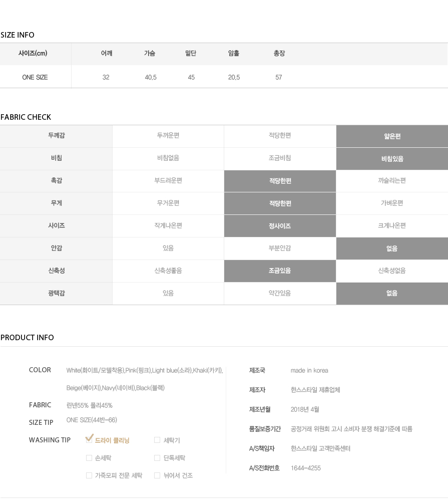Image resolution: width=448 pixels, height=501 pixels.
Task: Click the manufacture date 2018년 4월
Action: (305, 409)
